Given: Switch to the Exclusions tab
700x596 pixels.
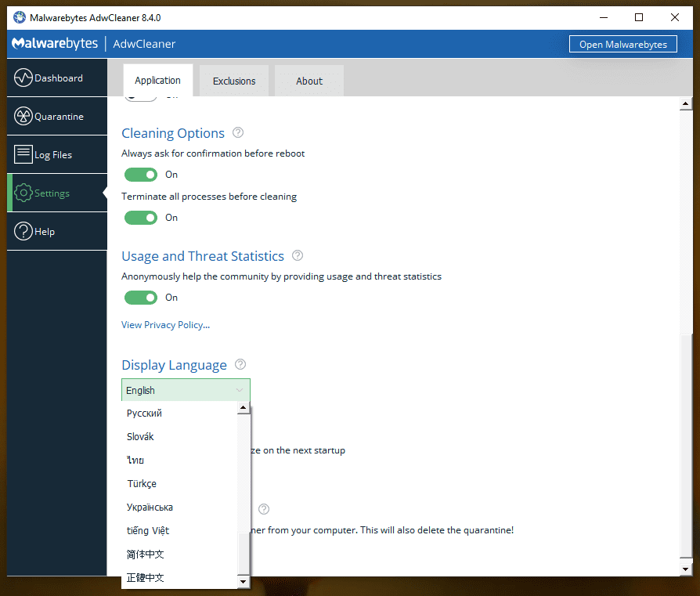Looking at the screenshot, I should coord(234,81).
